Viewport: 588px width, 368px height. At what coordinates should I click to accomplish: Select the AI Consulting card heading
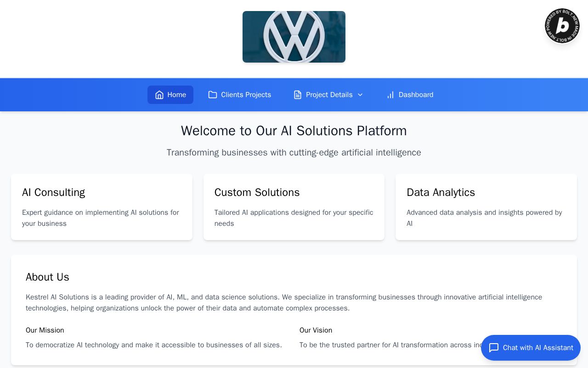[x=54, y=192]
